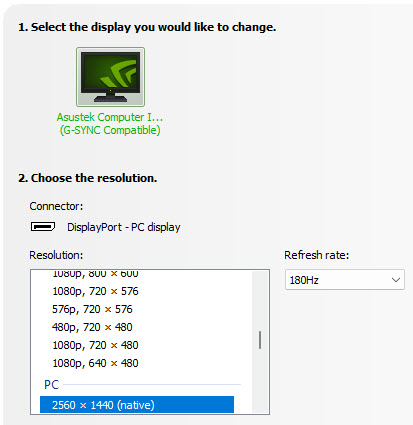
Task: Click the PC group header in list
Action: point(52,385)
